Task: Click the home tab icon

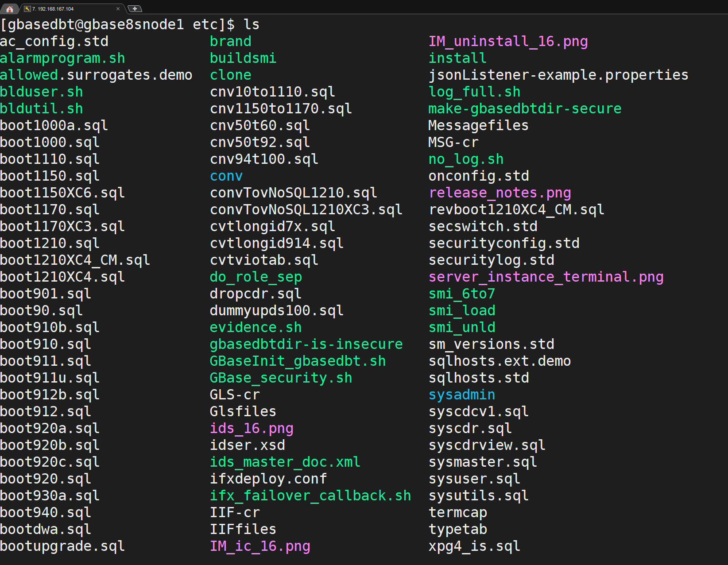Action: (x=10, y=9)
